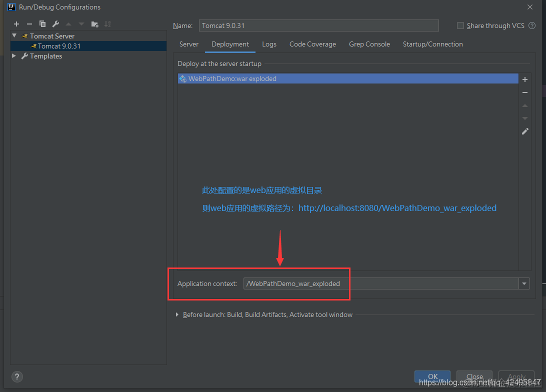Sort configurations alphabetically
Screen dimensions: 546x392
click(107, 24)
